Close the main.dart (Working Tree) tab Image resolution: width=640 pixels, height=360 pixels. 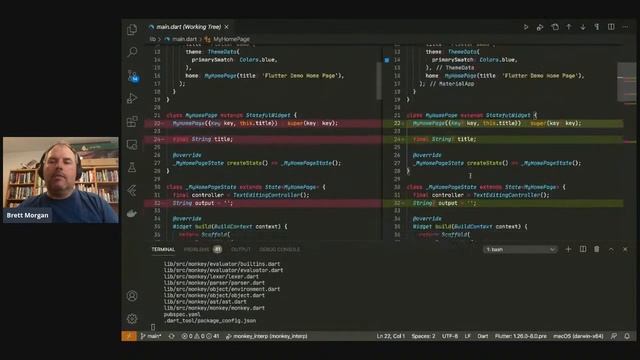(227, 27)
